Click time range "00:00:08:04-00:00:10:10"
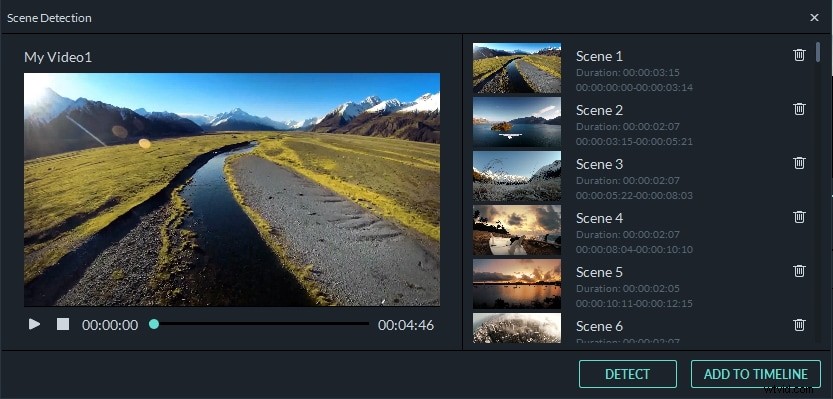The image size is (833, 399). pos(634,249)
